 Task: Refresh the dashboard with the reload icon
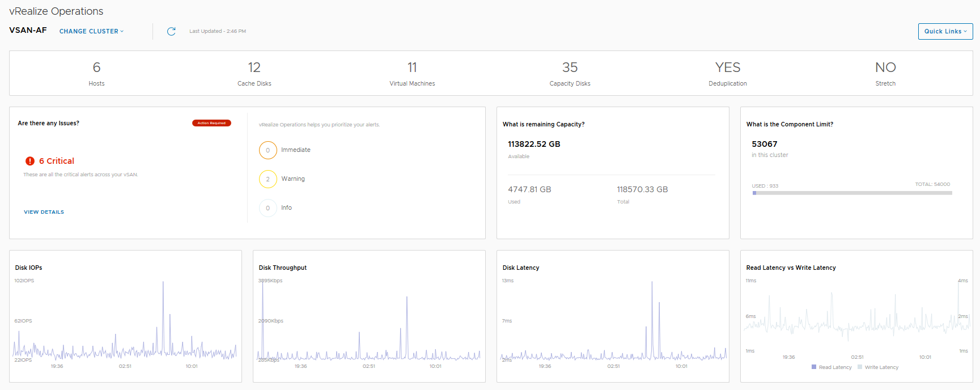coord(171,31)
